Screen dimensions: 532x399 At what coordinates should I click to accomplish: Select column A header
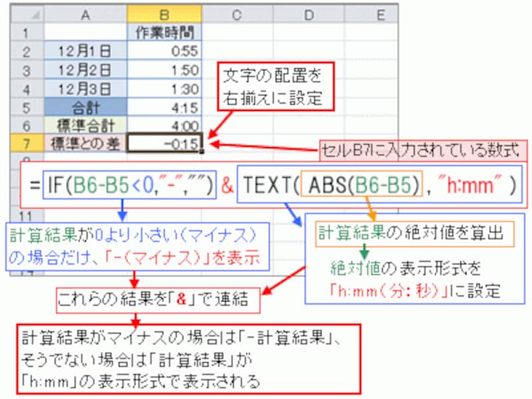click(85, 15)
